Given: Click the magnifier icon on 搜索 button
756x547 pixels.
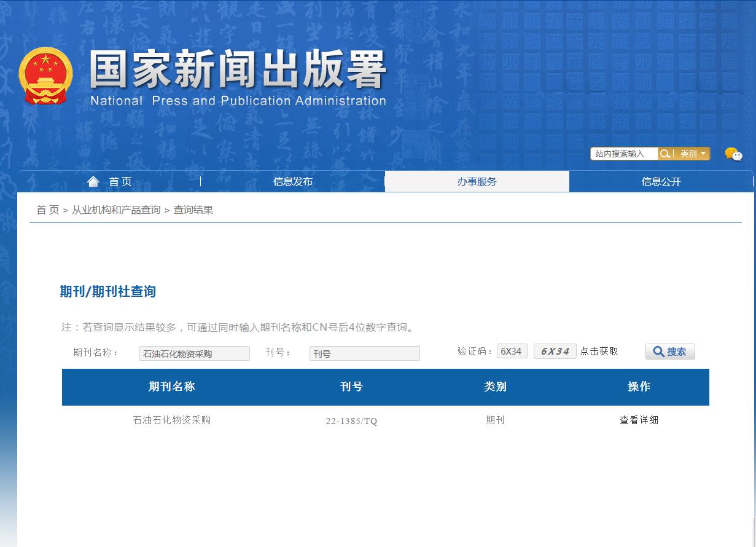Looking at the screenshot, I should pyautogui.click(x=658, y=351).
